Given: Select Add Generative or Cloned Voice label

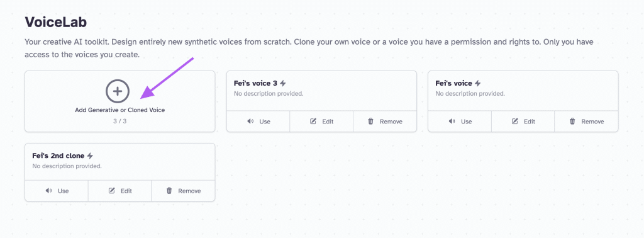Looking at the screenshot, I should (x=120, y=110).
